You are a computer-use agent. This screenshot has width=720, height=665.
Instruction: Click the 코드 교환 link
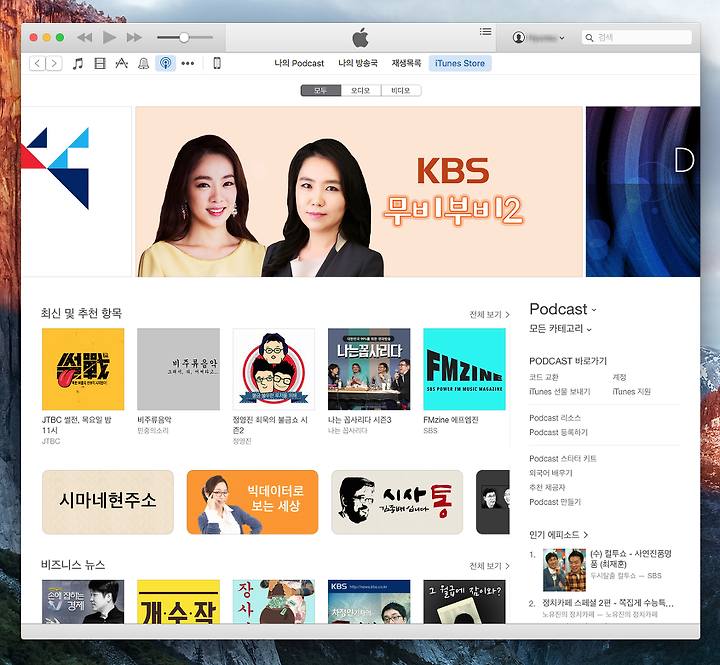pos(544,377)
